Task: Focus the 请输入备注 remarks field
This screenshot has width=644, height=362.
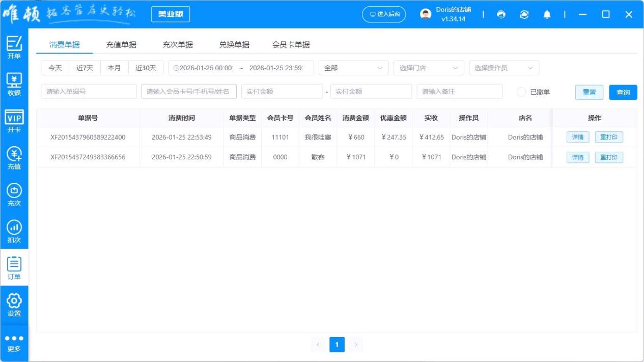Action: coord(460,92)
